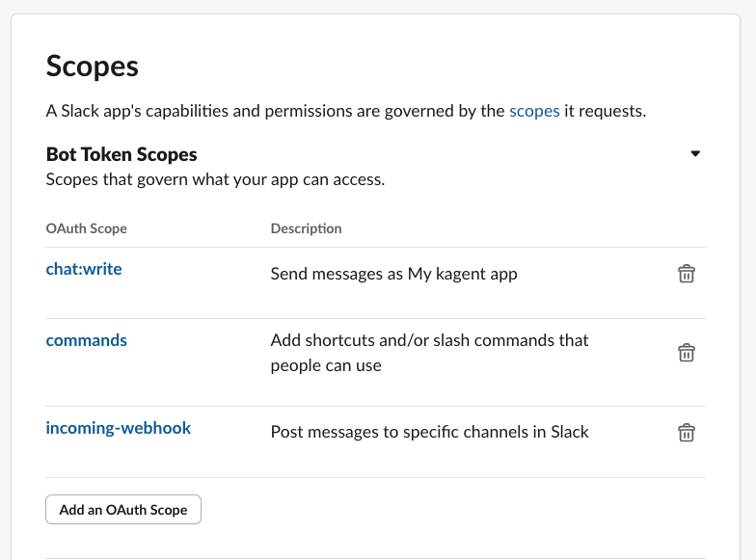
Task: Click the 'it requests.' text after scopes link
Action: 606,112
